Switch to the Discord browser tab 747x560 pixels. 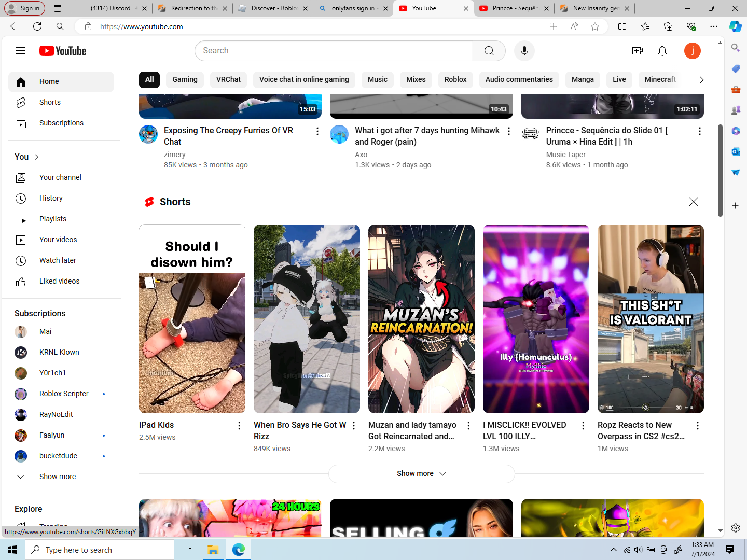pyautogui.click(x=110, y=8)
